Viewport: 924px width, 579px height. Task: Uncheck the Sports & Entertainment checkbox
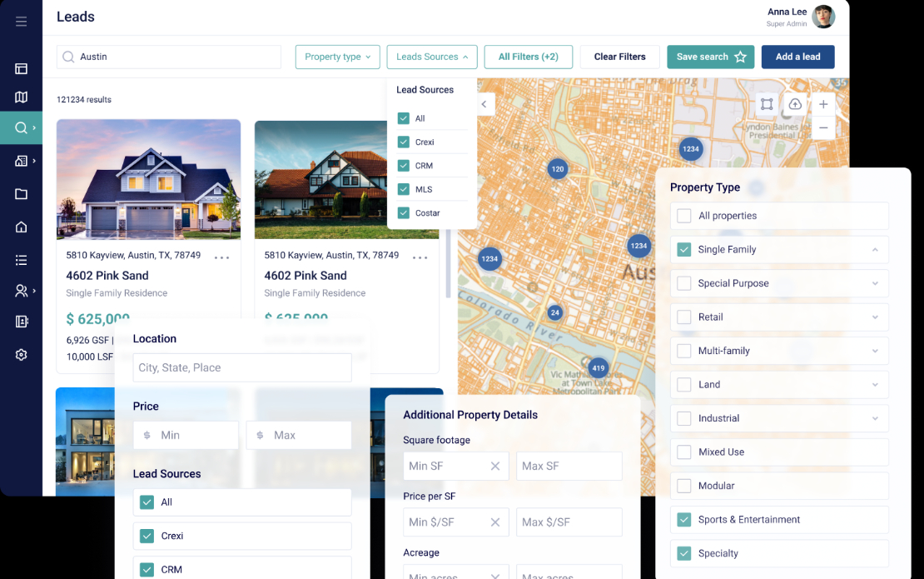(684, 520)
